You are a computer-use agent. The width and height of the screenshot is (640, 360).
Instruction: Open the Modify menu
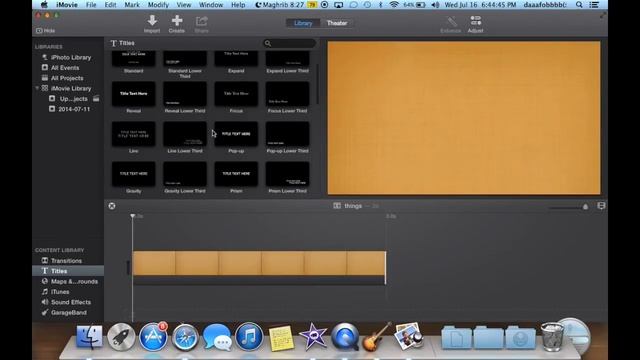tap(158, 5)
